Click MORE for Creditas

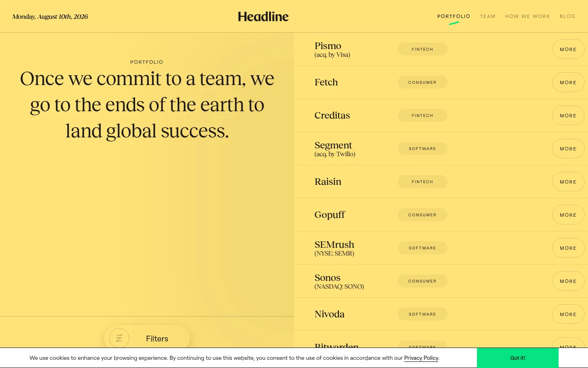(568, 115)
